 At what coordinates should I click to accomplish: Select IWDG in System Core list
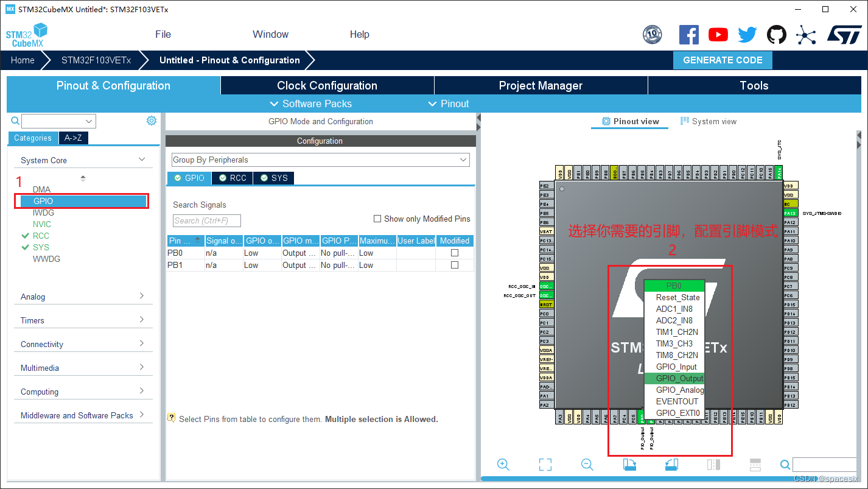coord(43,213)
